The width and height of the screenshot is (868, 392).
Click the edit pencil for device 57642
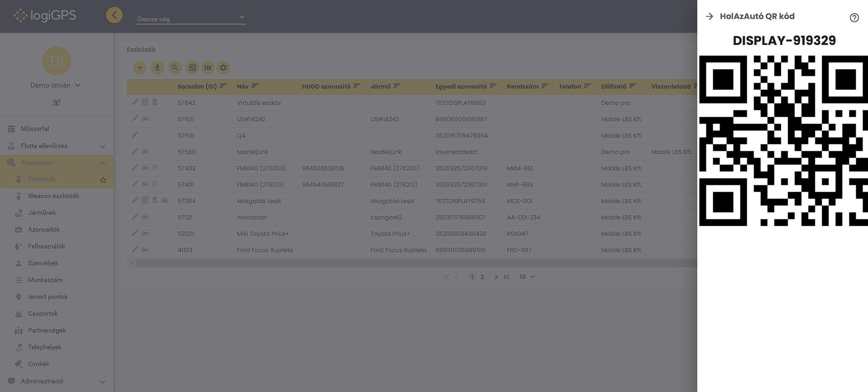pyautogui.click(x=135, y=102)
